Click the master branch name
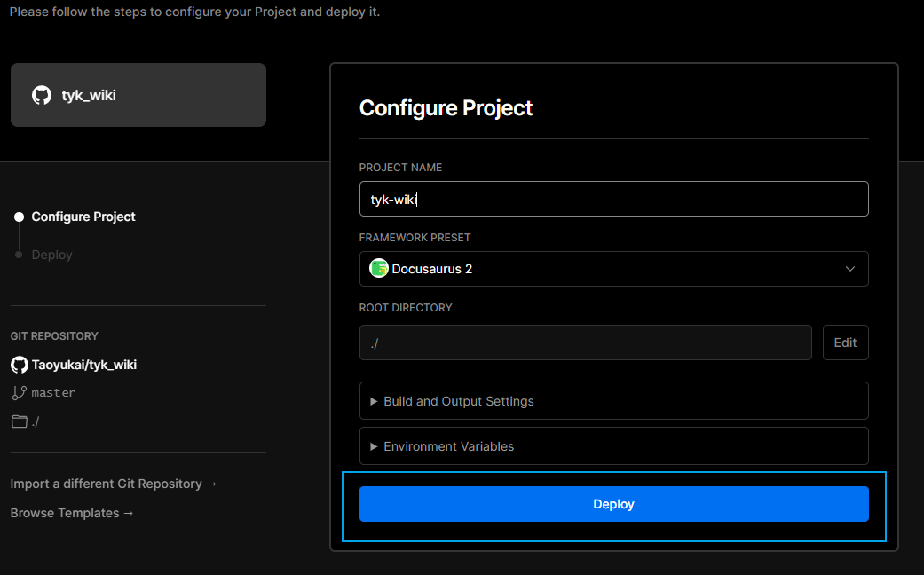924x575 pixels. tap(53, 393)
